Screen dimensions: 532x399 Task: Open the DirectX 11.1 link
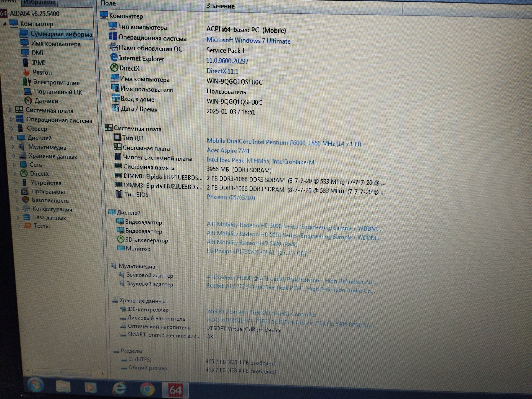click(222, 71)
